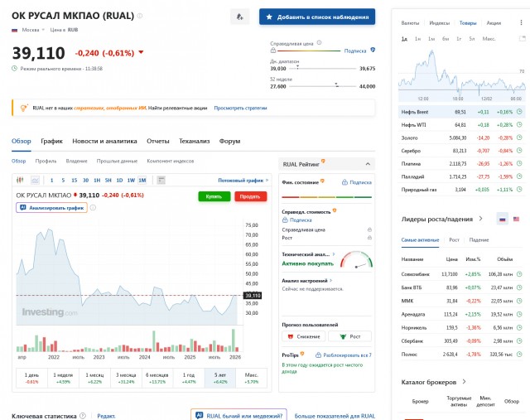
Task: Click the Фин. состояние colored bar
Action: coord(326,197)
